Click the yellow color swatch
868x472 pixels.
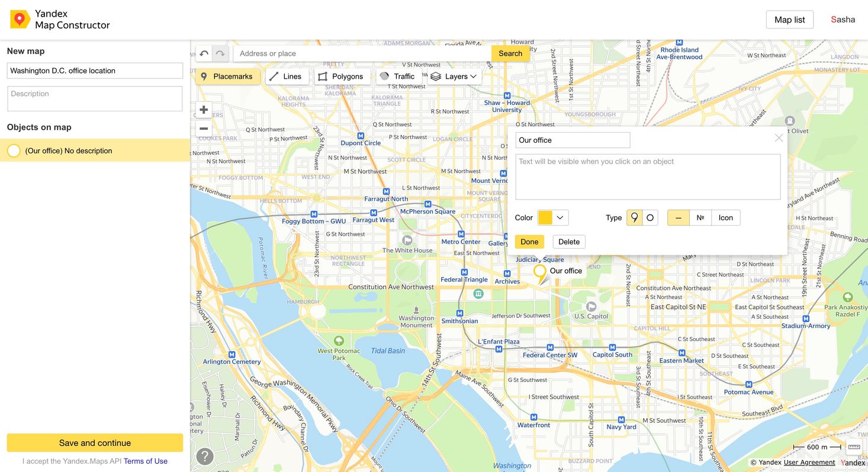[x=545, y=217]
